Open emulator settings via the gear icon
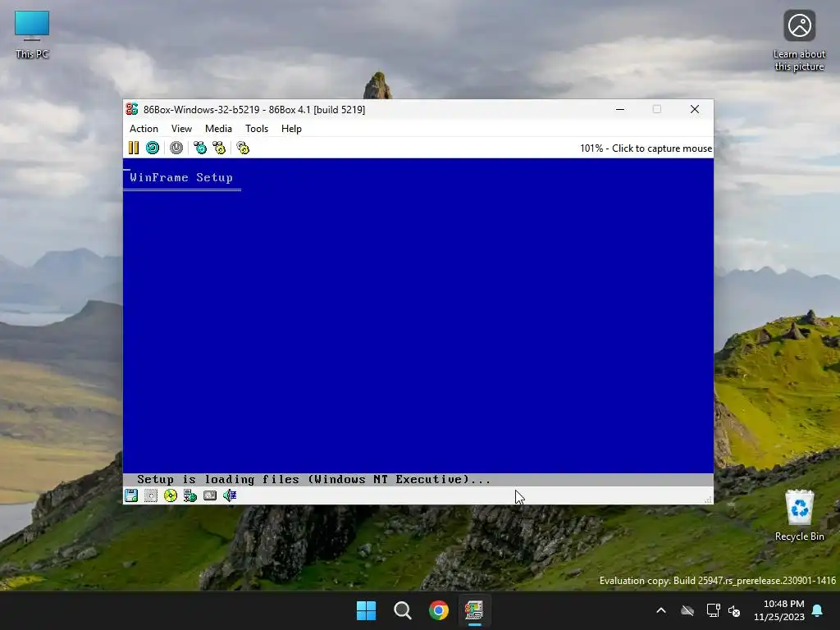Viewport: 840px width, 630px height. (x=243, y=148)
